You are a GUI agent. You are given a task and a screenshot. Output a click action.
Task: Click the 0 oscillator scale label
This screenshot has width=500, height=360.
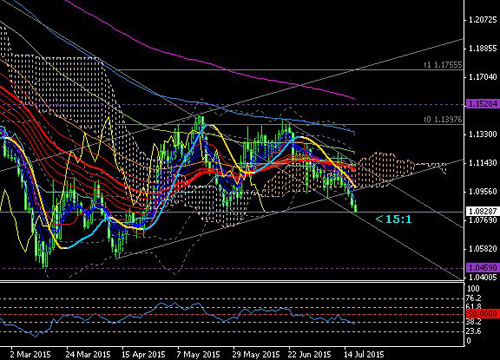469,341
